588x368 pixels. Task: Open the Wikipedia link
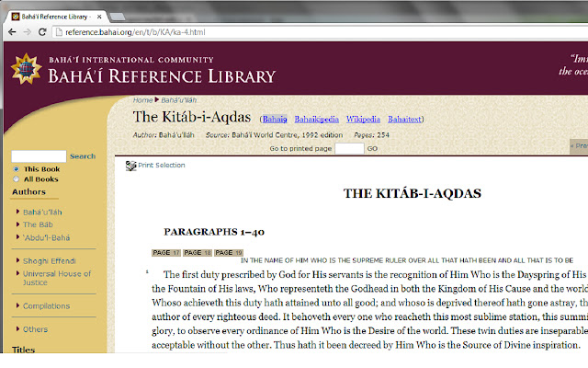[363, 119]
